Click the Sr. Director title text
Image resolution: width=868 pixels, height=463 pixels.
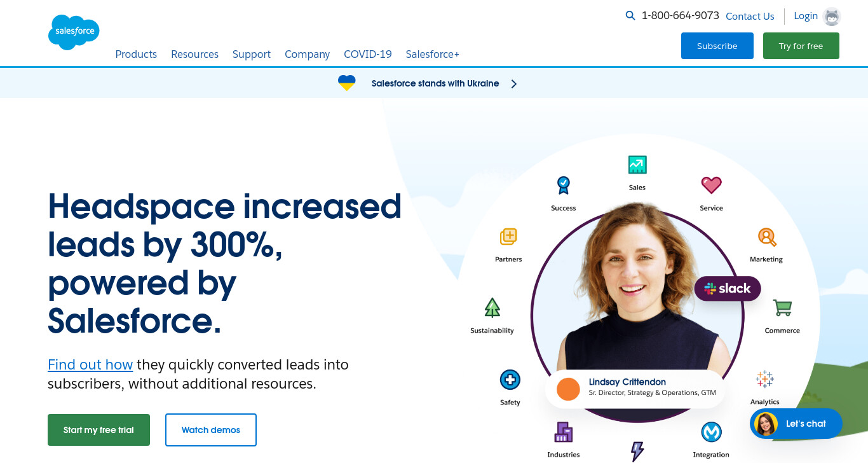[653, 392]
